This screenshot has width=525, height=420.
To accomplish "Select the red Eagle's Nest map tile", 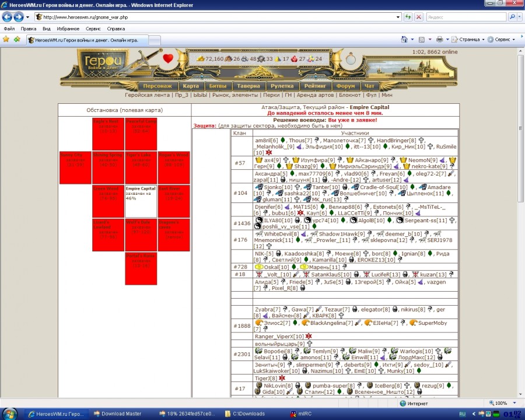I will pyautogui.click(x=108, y=134).
